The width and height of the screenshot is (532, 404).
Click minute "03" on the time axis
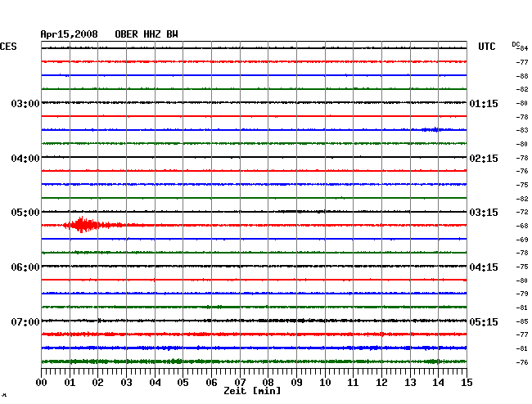point(126,383)
